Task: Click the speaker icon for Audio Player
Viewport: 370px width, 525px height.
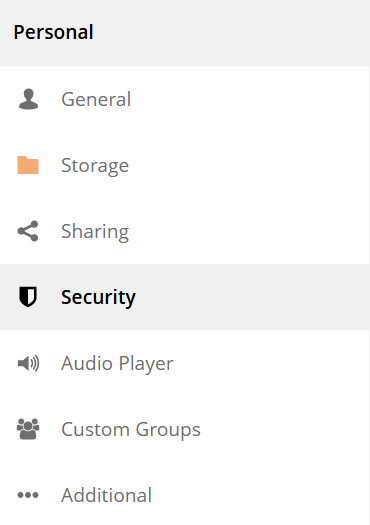Action: (x=28, y=363)
